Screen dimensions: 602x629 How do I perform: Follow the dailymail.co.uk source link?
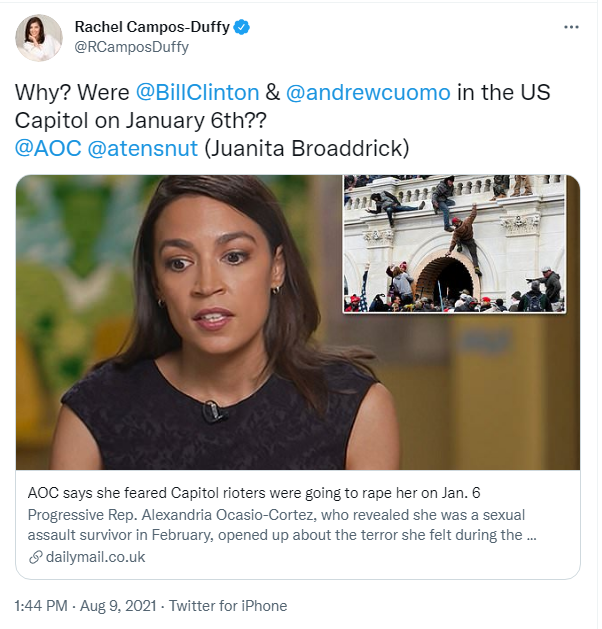(x=95, y=557)
